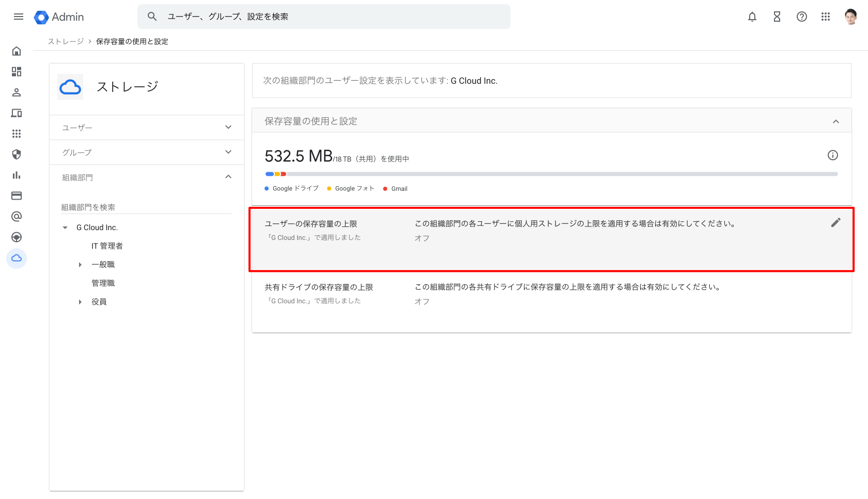Click the 532.5 MB usage value
This screenshot has width=868, height=499.
click(x=299, y=156)
